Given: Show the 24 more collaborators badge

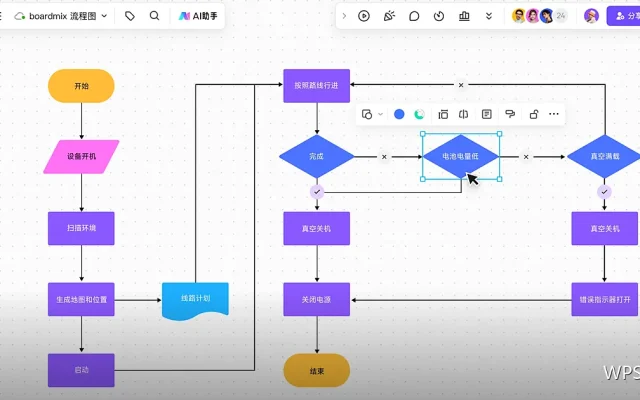Looking at the screenshot, I should (x=561, y=16).
